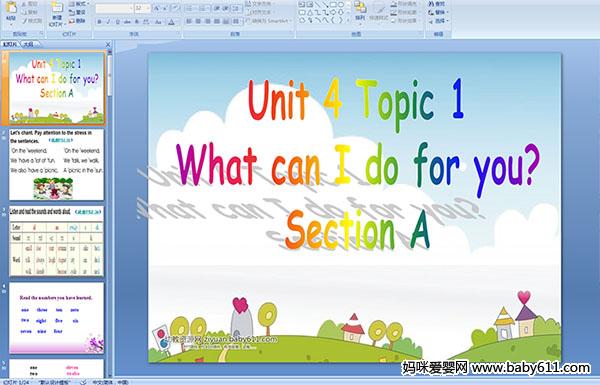
Task: Toggle Strikethrough formatting
Action: pyautogui.click(x=127, y=22)
